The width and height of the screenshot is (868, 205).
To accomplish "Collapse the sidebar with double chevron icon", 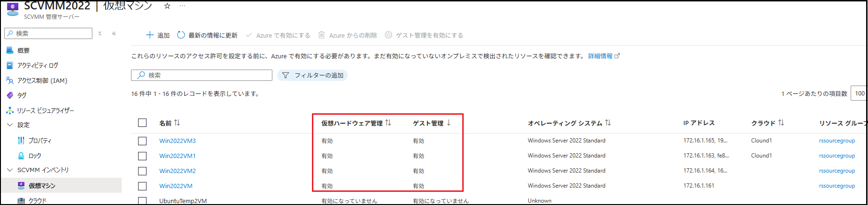I will click(114, 33).
